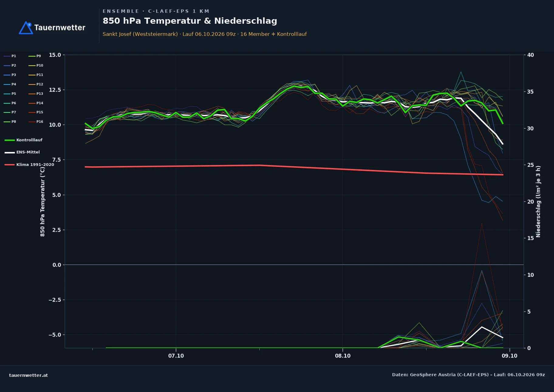Select the P10 legend entry
Screen dimensions: 554x392
(36, 65)
